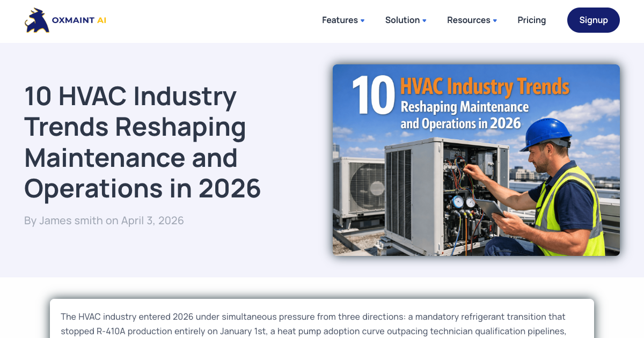Click the Solution chevron arrow

click(425, 21)
